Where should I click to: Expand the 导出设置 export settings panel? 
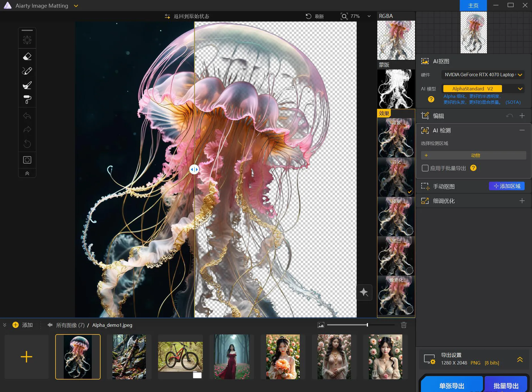(x=520, y=359)
